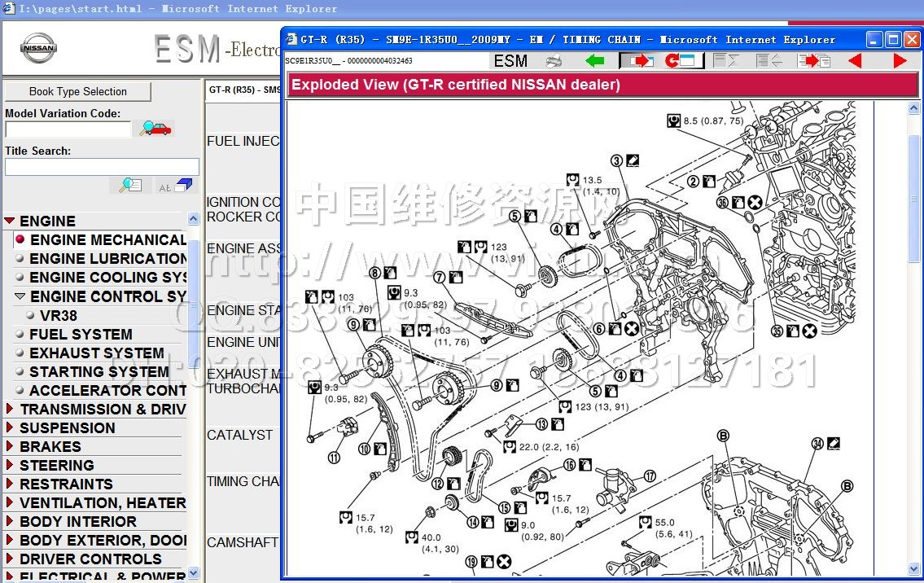Open TIMING CHAIN topic in main list

[243, 481]
